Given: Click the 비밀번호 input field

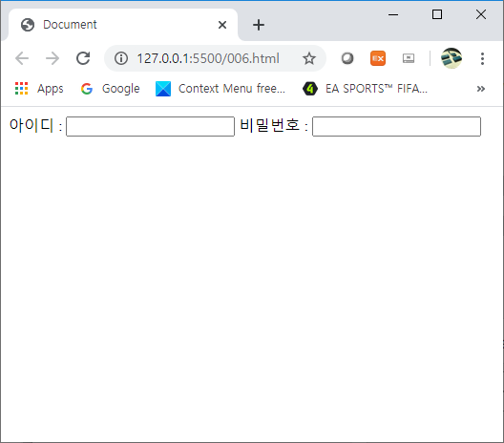Looking at the screenshot, I should 396,126.
